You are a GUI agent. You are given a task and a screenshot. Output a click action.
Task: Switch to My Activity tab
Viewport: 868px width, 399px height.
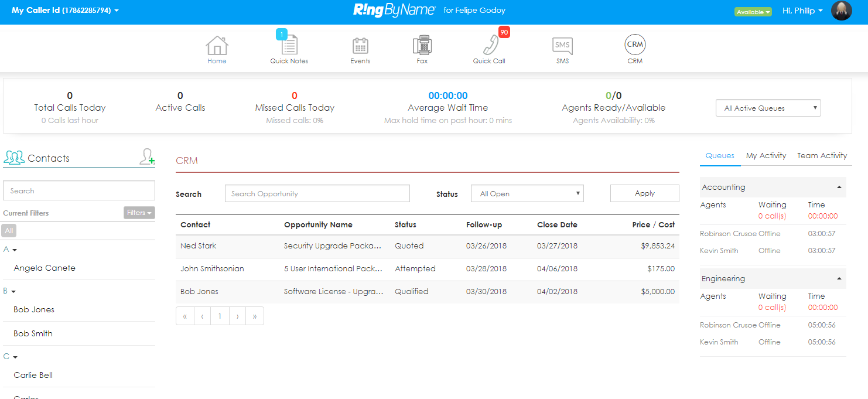[x=766, y=155]
